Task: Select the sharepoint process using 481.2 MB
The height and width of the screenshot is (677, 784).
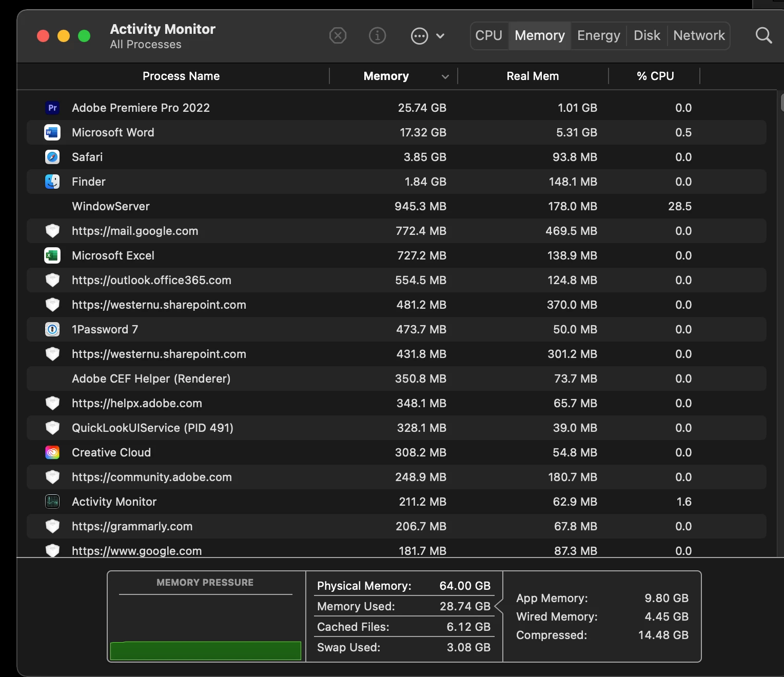Action: click(x=159, y=305)
